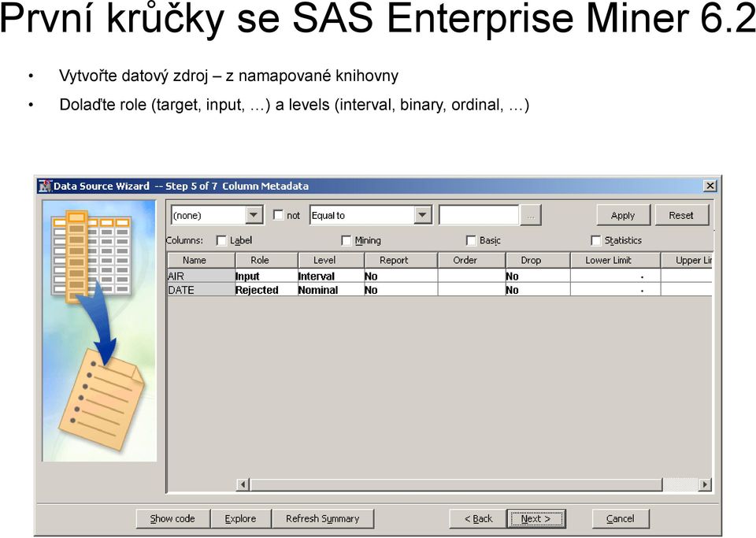
Task: Go back with the < Back button
Action: (x=478, y=519)
